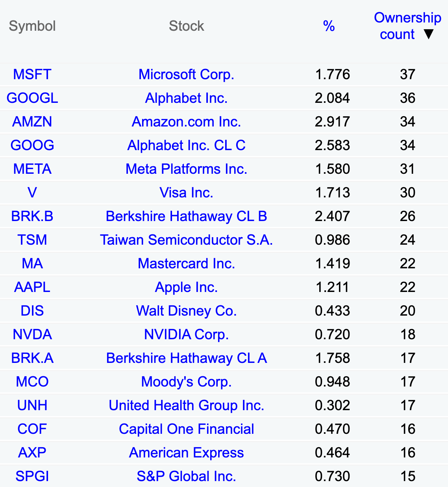
Task: Select the NVIDIA Corp. stock name
Action: [x=187, y=334]
